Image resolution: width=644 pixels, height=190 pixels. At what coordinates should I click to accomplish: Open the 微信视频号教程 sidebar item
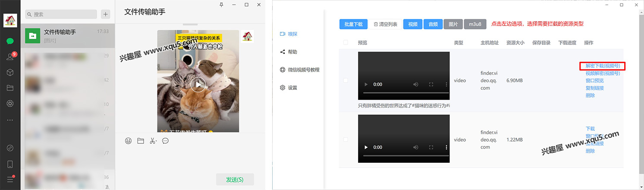[x=299, y=70]
